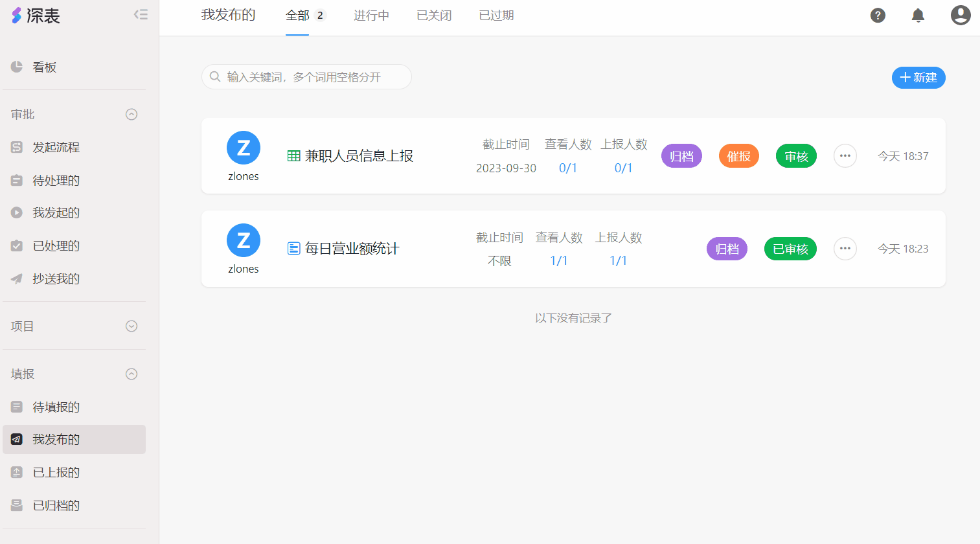Collapse the 填报 section
Screen dimensions: 980x544
tap(131, 374)
